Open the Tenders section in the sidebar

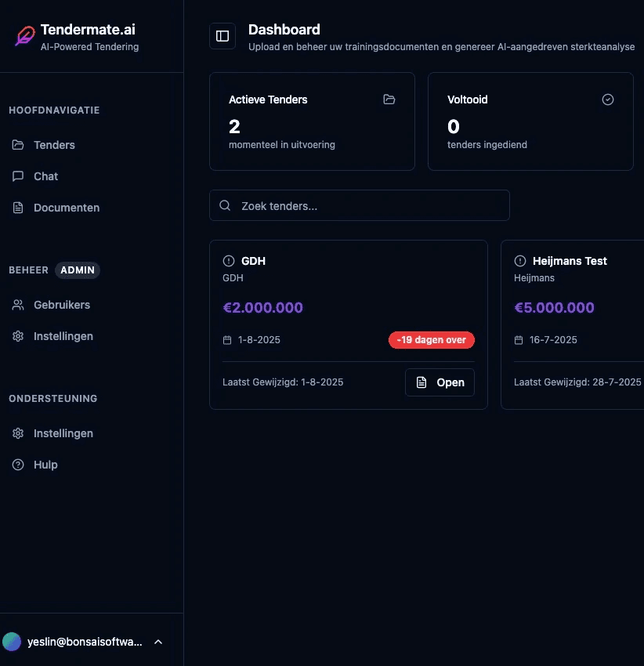(x=55, y=145)
